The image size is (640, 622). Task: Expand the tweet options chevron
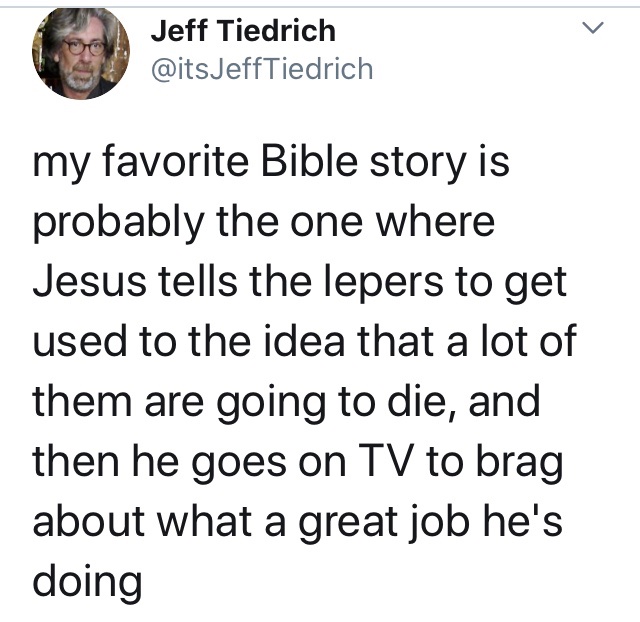click(593, 32)
